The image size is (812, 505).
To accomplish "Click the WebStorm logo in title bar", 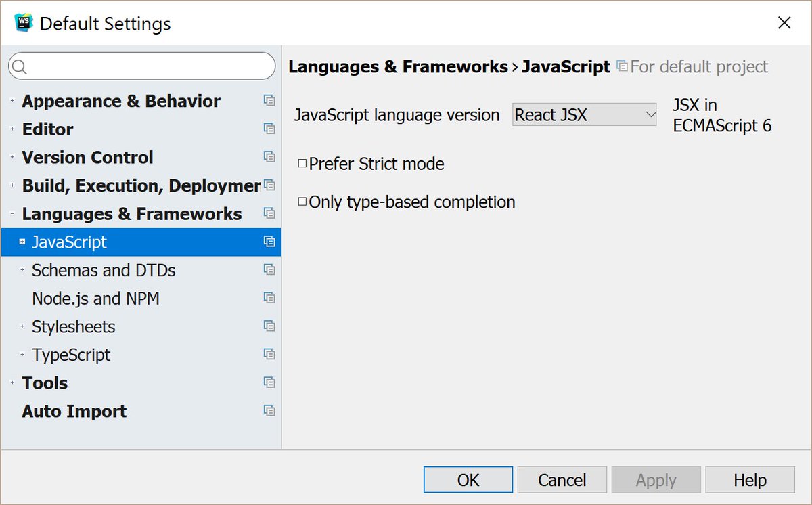I will pyautogui.click(x=24, y=23).
